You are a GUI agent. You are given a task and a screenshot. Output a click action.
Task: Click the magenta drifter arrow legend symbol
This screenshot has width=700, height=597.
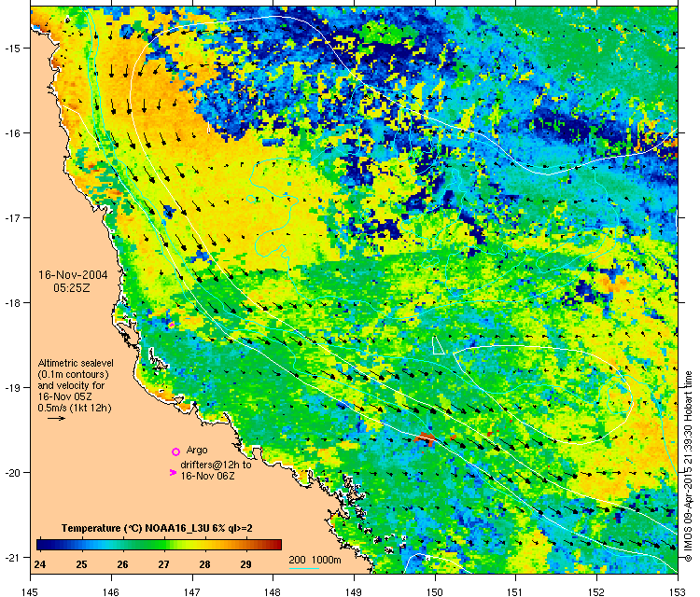pyautogui.click(x=174, y=472)
